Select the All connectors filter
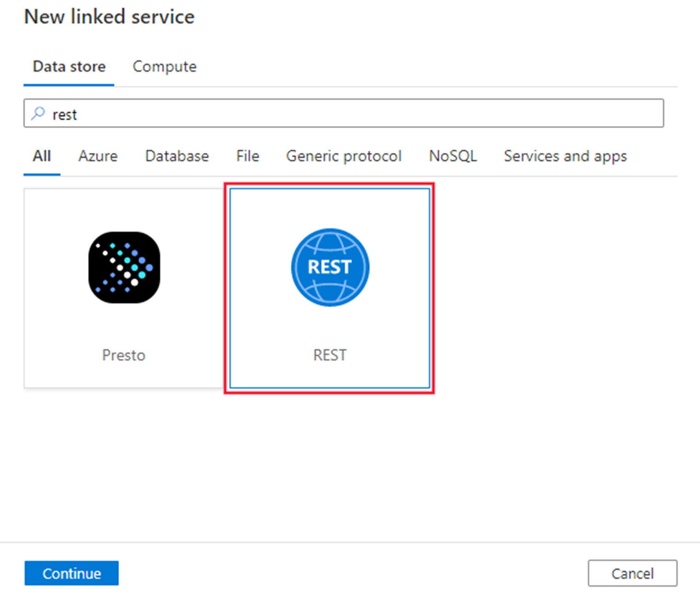 coord(41,156)
